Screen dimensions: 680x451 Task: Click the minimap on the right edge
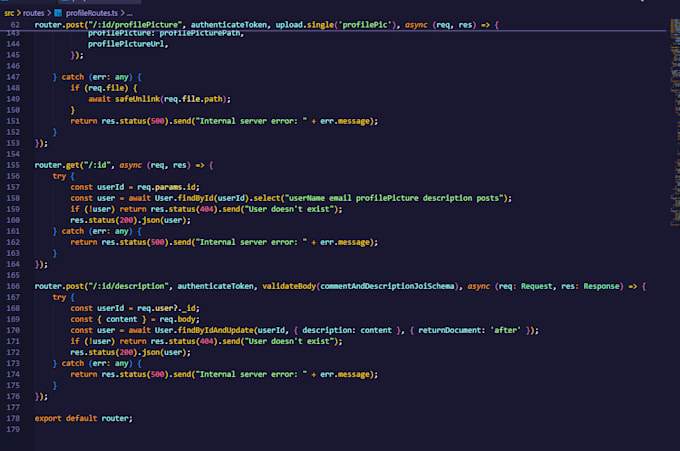point(674,121)
